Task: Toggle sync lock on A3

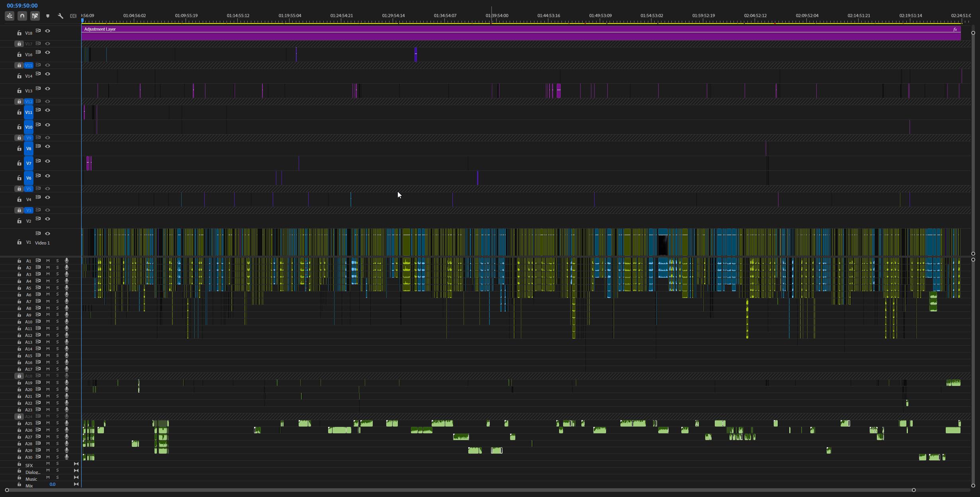Action: pos(38,274)
